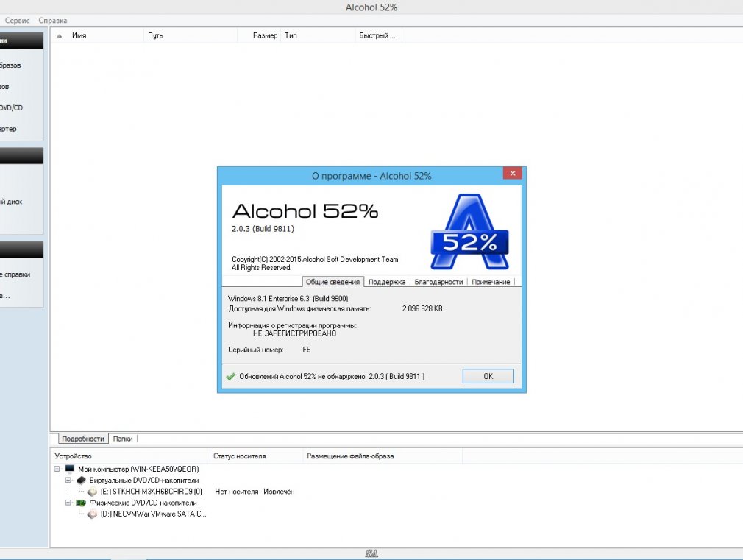
Task: Open the Сервис menu
Action: click(17, 21)
